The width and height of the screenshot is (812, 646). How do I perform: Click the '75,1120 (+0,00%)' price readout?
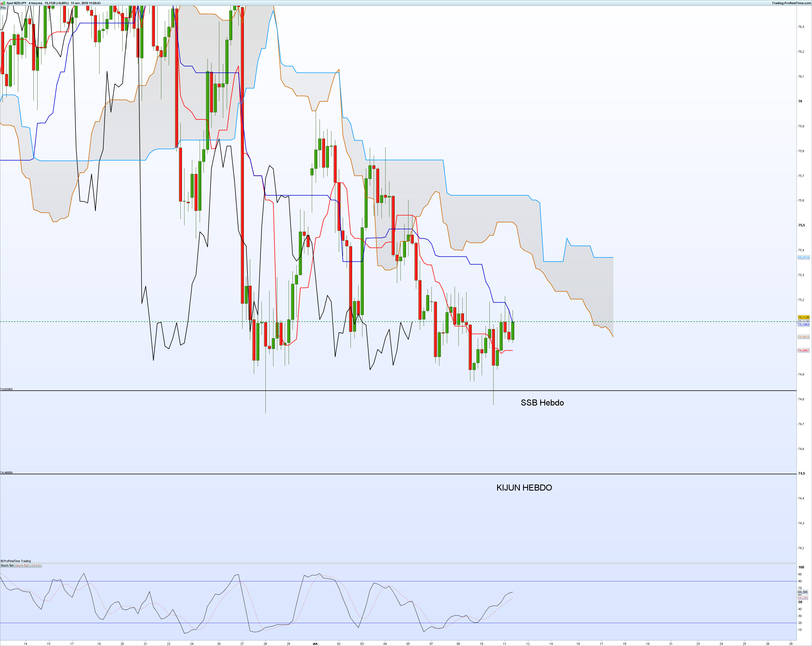coord(57,3)
